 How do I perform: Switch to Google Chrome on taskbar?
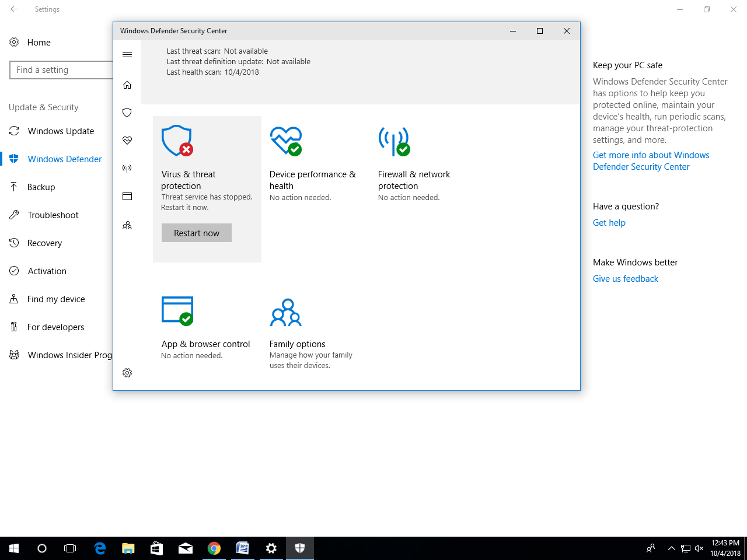pyautogui.click(x=214, y=548)
